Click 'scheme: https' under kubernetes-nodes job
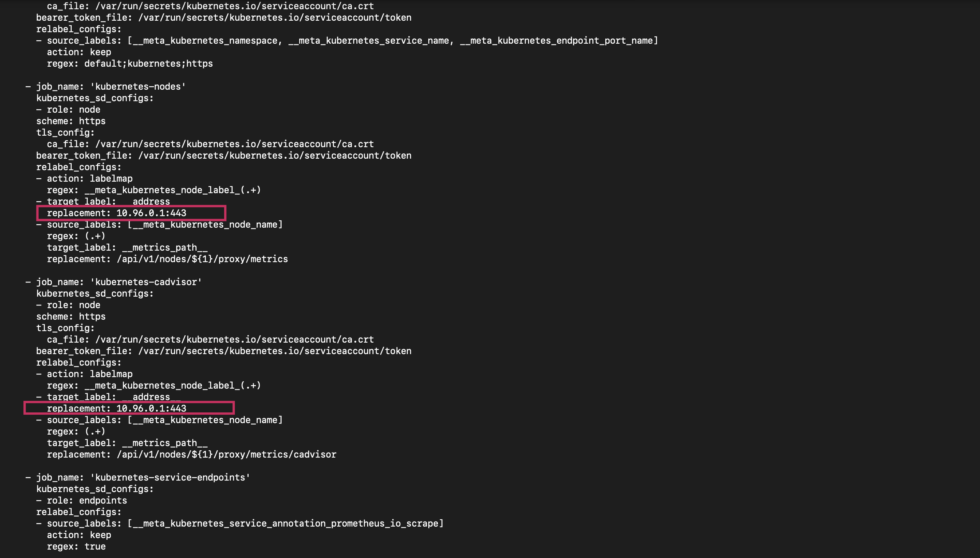 (x=70, y=121)
